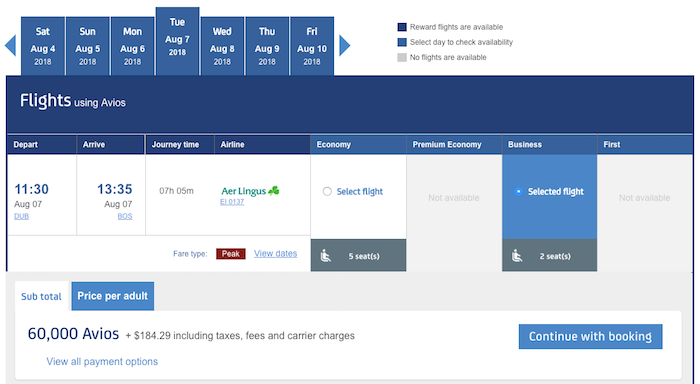Switch to the Sub total tab

pyautogui.click(x=42, y=296)
